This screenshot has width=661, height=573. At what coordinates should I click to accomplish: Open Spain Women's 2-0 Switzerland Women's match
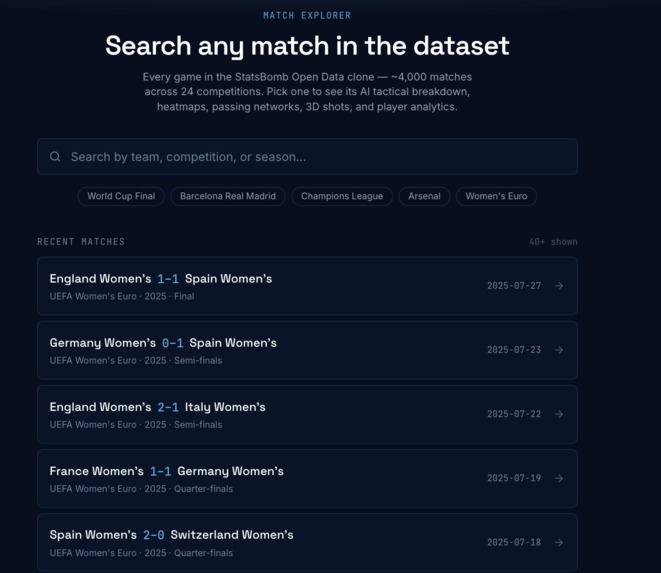[x=307, y=542]
